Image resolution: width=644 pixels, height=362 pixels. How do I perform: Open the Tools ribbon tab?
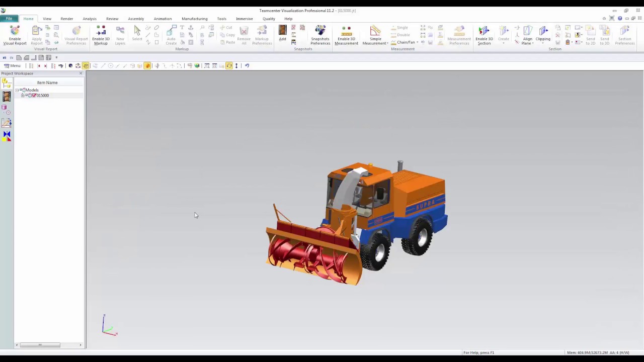coord(221,19)
